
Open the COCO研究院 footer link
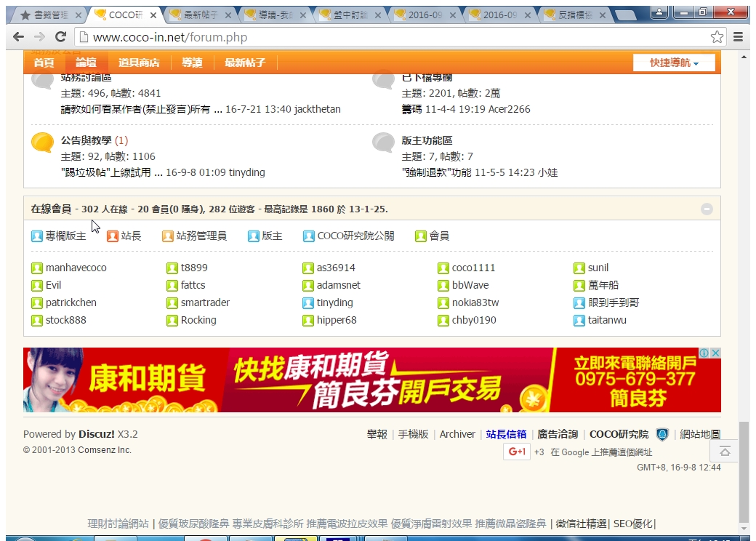coord(619,434)
